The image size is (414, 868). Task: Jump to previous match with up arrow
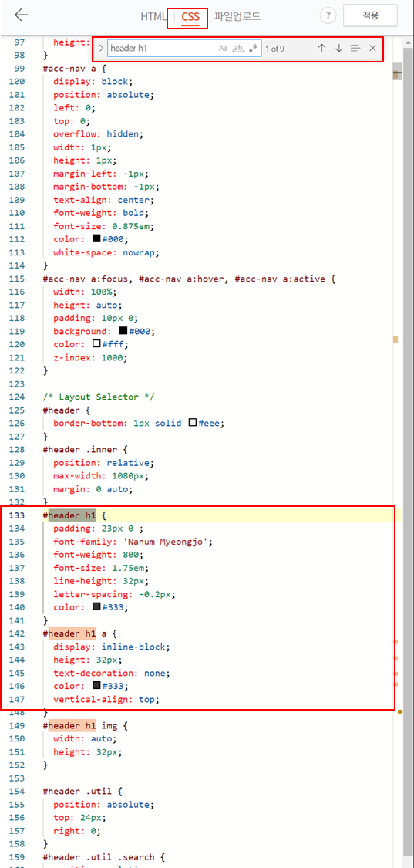point(321,48)
